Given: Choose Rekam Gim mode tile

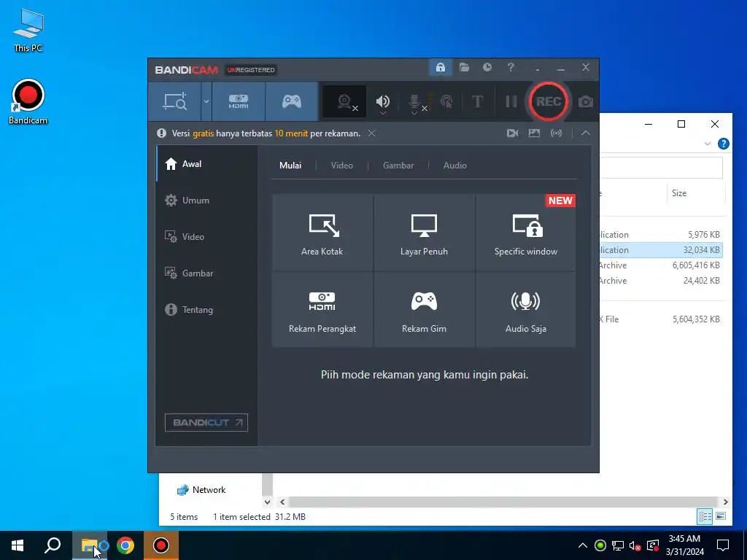Looking at the screenshot, I should (x=424, y=309).
